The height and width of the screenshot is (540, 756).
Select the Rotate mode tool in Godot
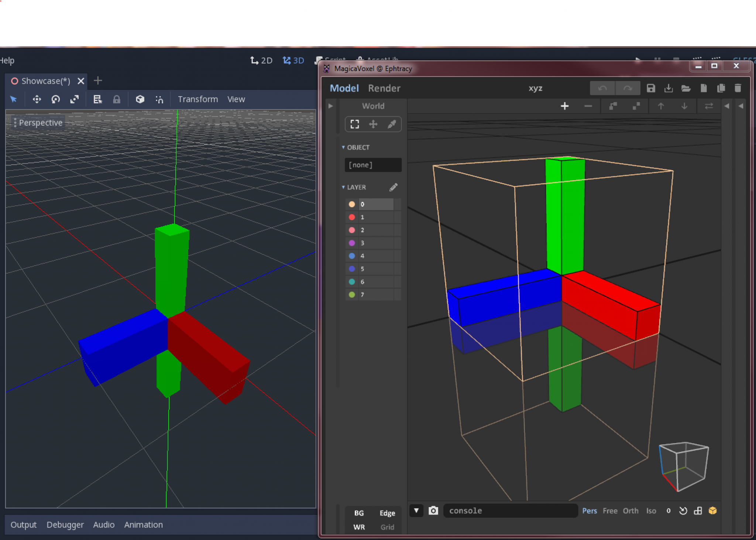[56, 99]
